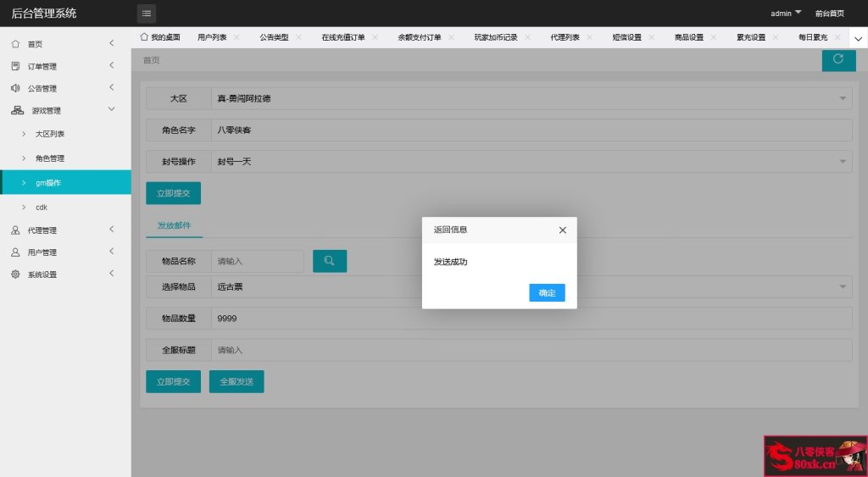Click the 订单管理 order icon
Image resolution: width=868 pixels, height=477 pixels.
tap(15, 66)
